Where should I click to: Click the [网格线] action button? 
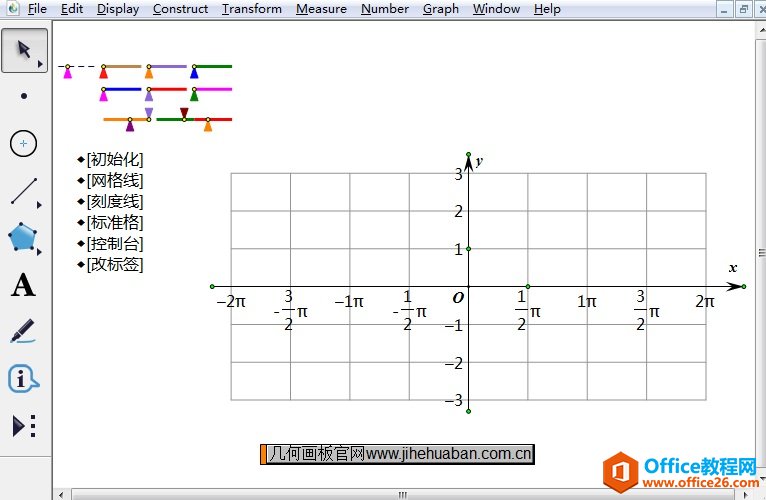[x=110, y=180]
